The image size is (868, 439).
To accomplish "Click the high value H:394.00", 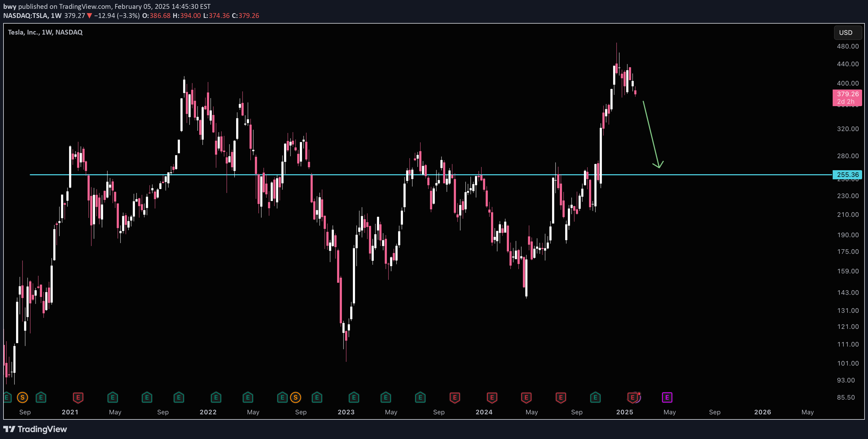I will pos(187,16).
